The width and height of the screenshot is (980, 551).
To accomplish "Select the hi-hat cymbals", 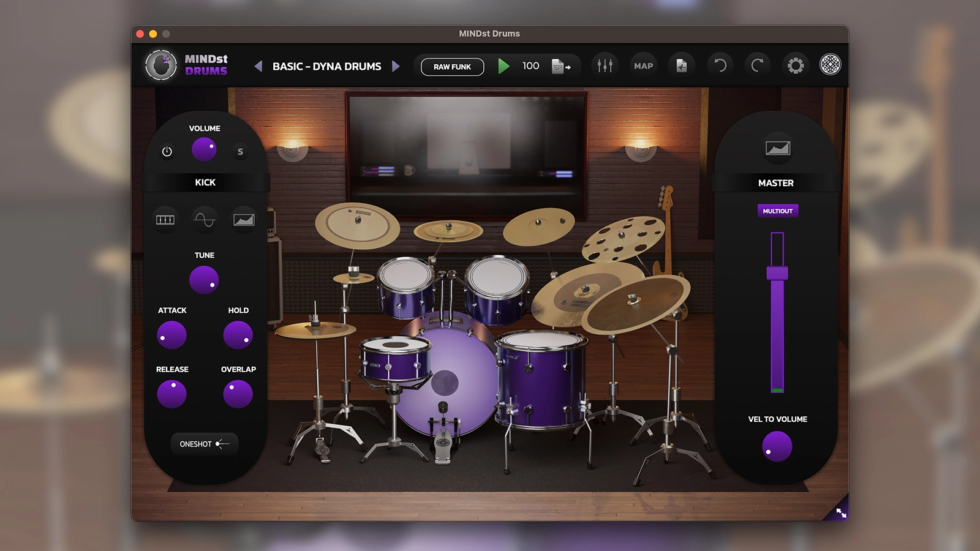I will point(315,330).
